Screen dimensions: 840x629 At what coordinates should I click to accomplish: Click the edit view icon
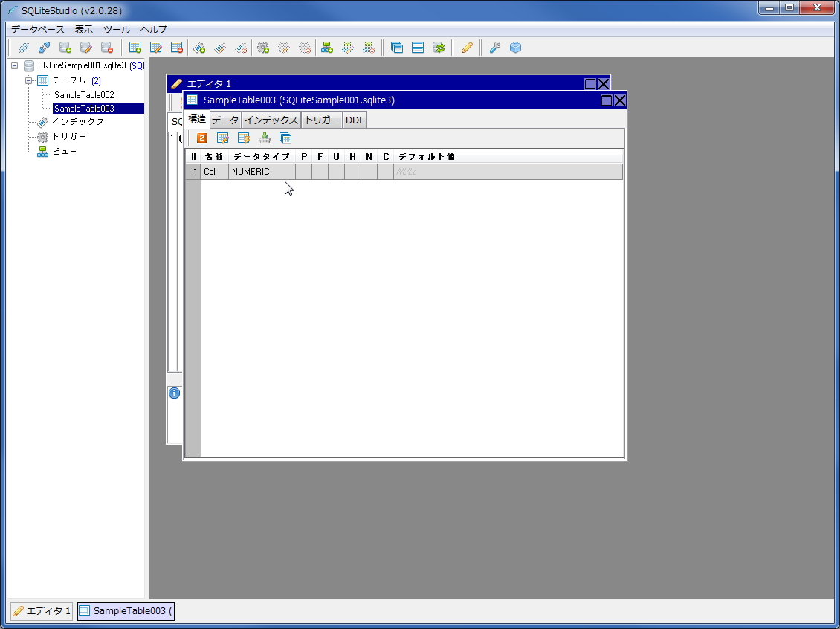[348, 48]
